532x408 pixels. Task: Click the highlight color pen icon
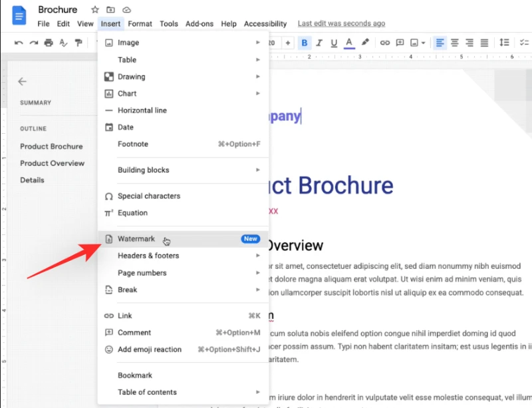click(x=365, y=43)
